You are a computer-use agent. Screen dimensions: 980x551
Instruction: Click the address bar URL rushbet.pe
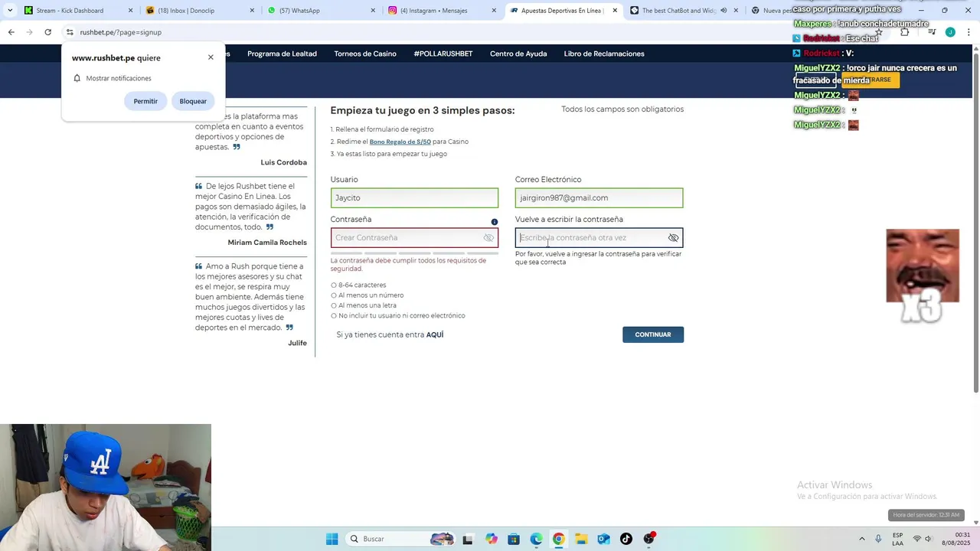click(120, 32)
